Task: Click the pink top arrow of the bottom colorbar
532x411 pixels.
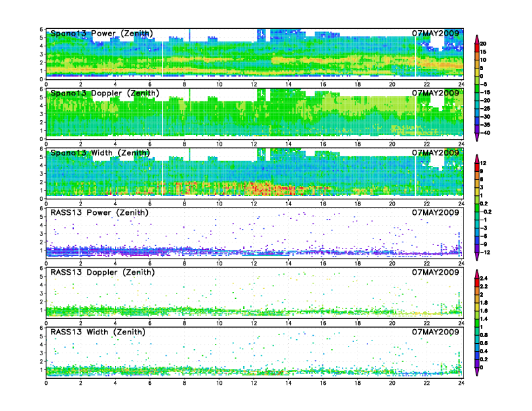Action: (477, 273)
